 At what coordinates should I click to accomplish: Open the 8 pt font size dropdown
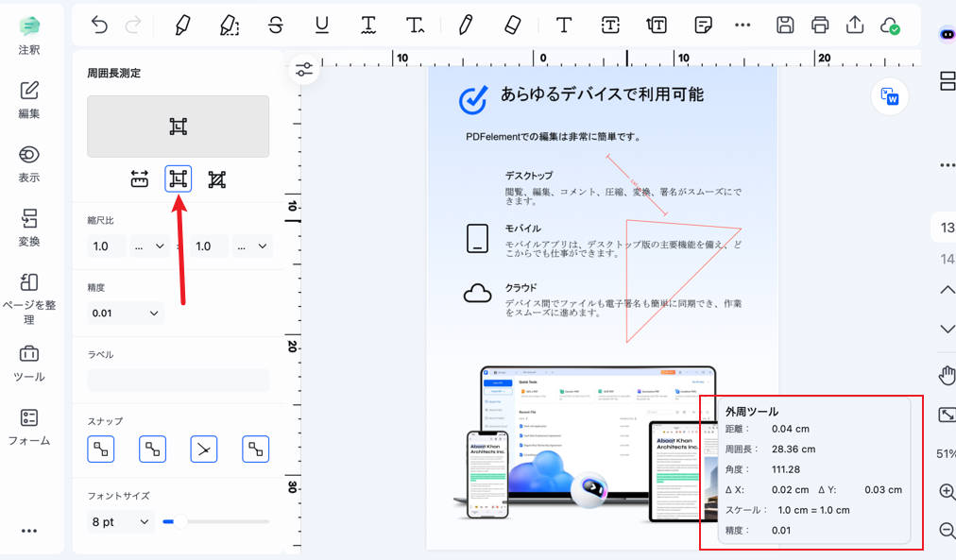coord(120,522)
